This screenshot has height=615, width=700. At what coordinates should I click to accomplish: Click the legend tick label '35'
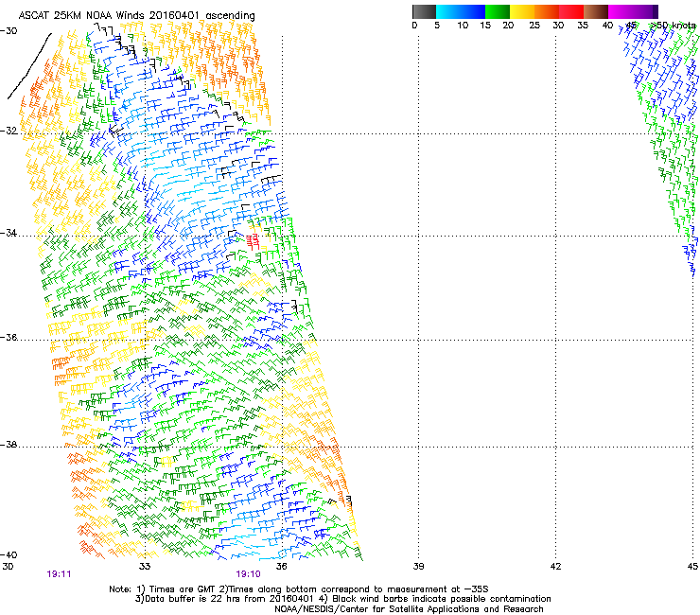point(583,26)
